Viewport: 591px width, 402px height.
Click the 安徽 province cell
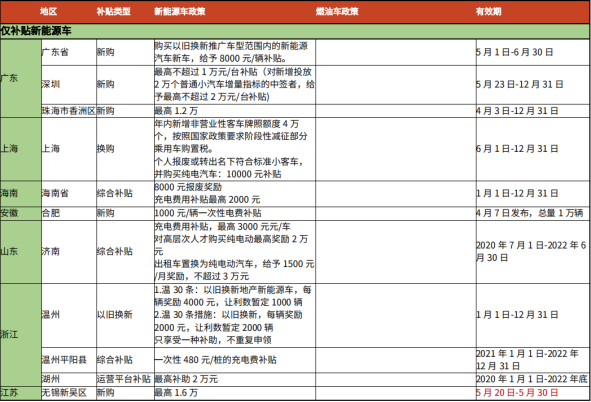click(20, 213)
